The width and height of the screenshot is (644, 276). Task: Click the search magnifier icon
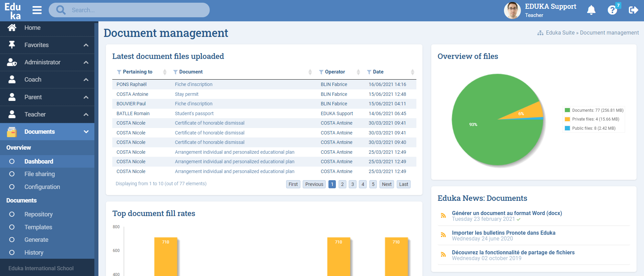click(x=61, y=10)
